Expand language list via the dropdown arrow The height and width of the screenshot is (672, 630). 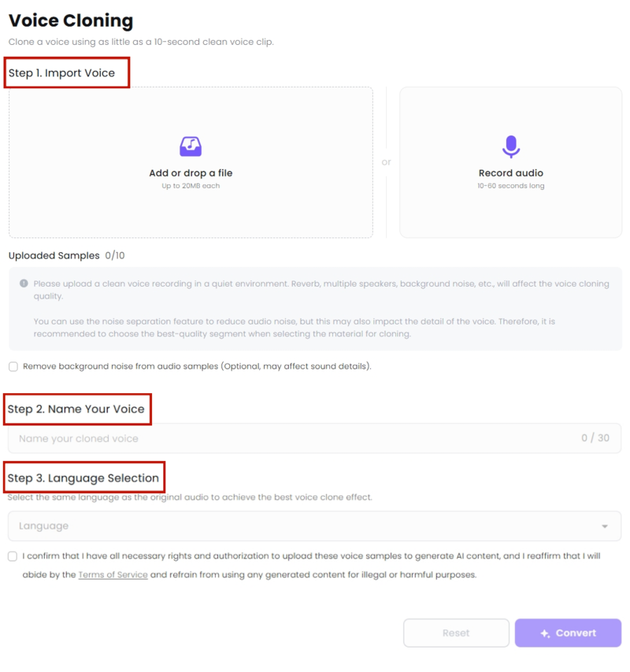tap(605, 526)
